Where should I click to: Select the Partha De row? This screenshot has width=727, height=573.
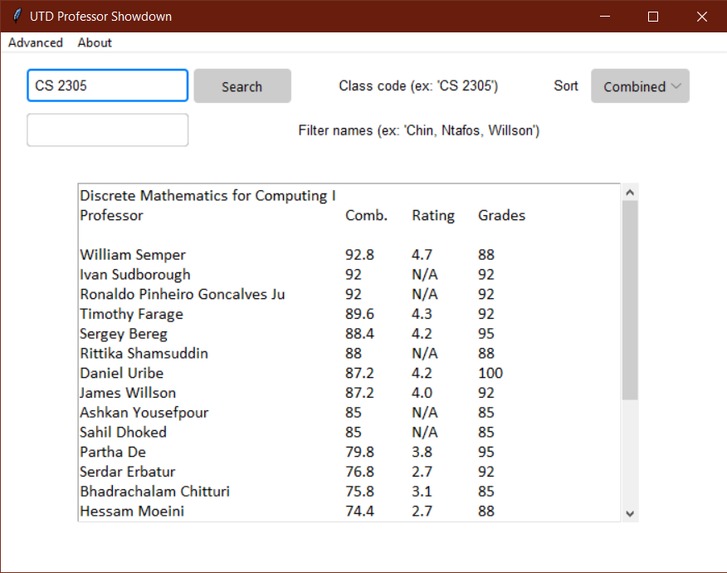(x=349, y=452)
